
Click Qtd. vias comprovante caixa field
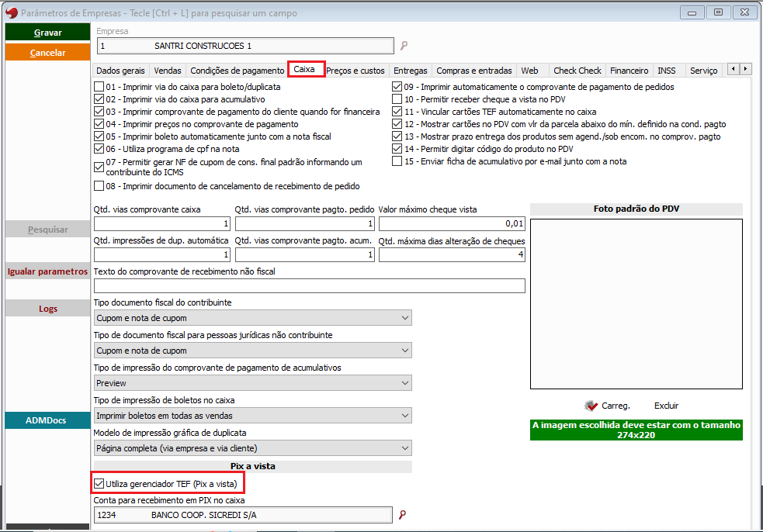161,223
